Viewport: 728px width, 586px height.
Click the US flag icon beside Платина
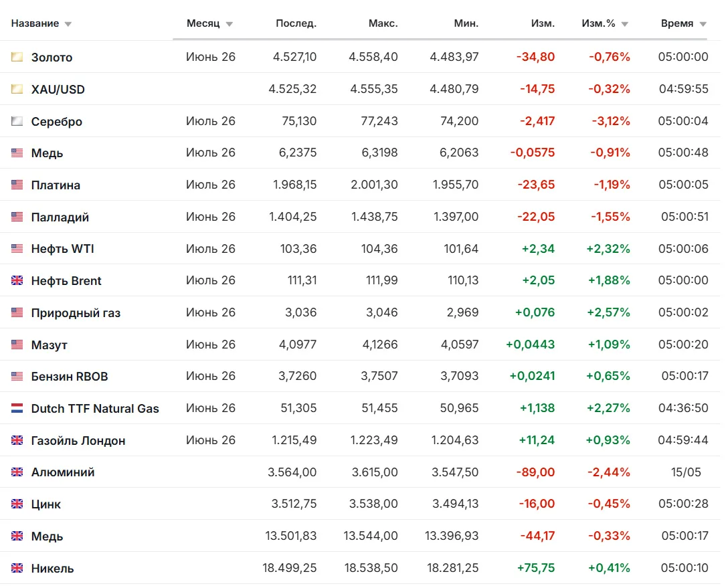click(17, 185)
